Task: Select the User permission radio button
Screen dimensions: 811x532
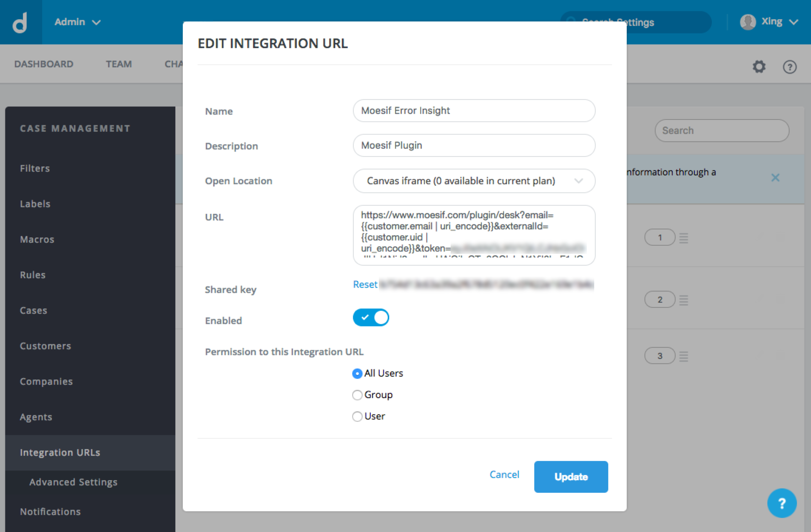Action: point(357,416)
